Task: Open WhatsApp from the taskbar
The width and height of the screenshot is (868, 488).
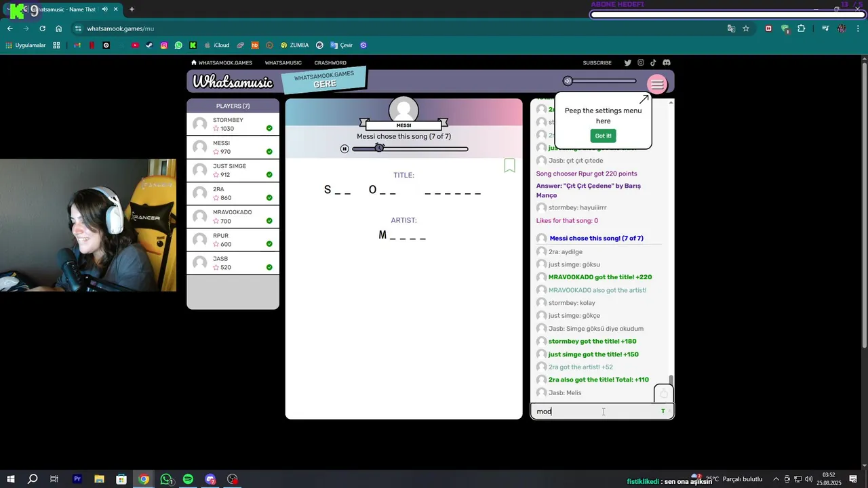Action: [x=166, y=479]
